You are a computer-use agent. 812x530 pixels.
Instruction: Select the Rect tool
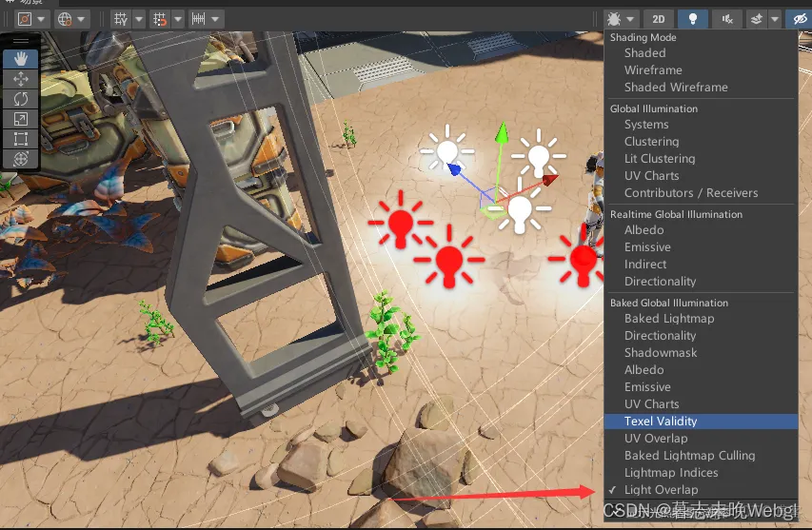[x=21, y=139]
